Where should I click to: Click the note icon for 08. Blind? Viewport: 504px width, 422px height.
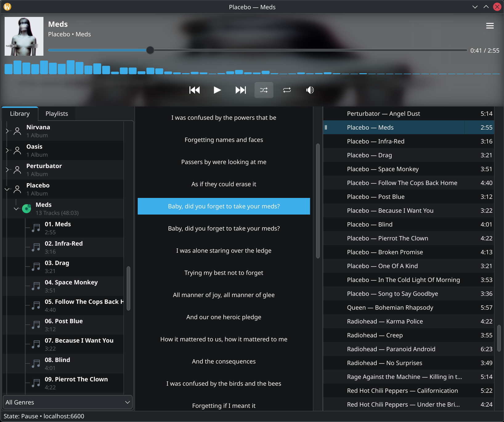[36, 364]
